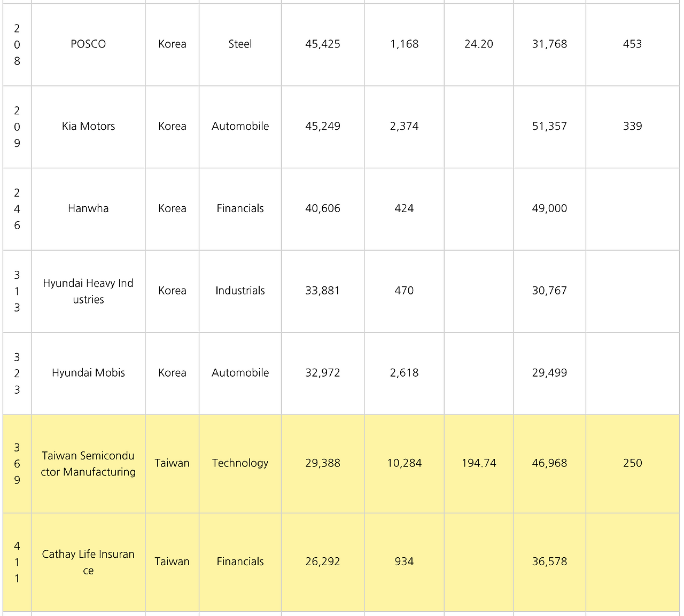Screen dimensions: 684x616
Task: Click rank number 246 in Hanwha row
Action: pyautogui.click(x=17, y=209)
